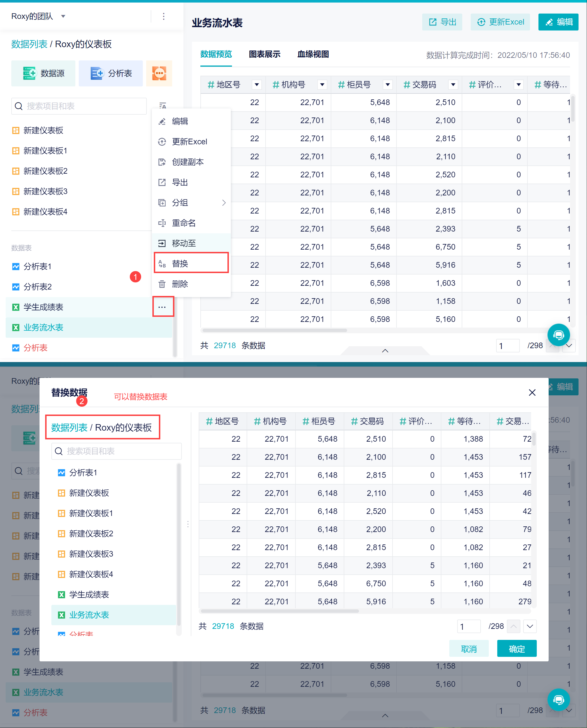The height and width of the screenshot is (728, 587).
Task: Click the floating chat support icon
Action: 558,335
